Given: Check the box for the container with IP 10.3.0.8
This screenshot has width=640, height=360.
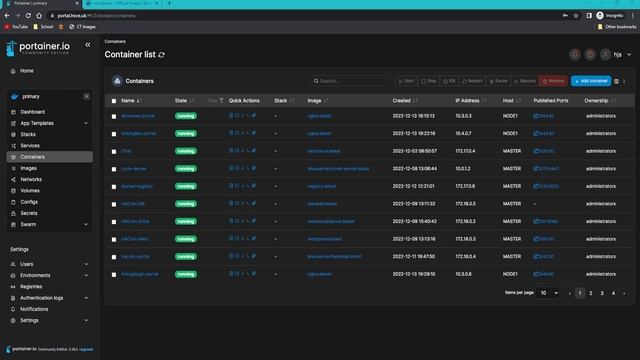Looking at the screenshot, I should tap(114, 275).
